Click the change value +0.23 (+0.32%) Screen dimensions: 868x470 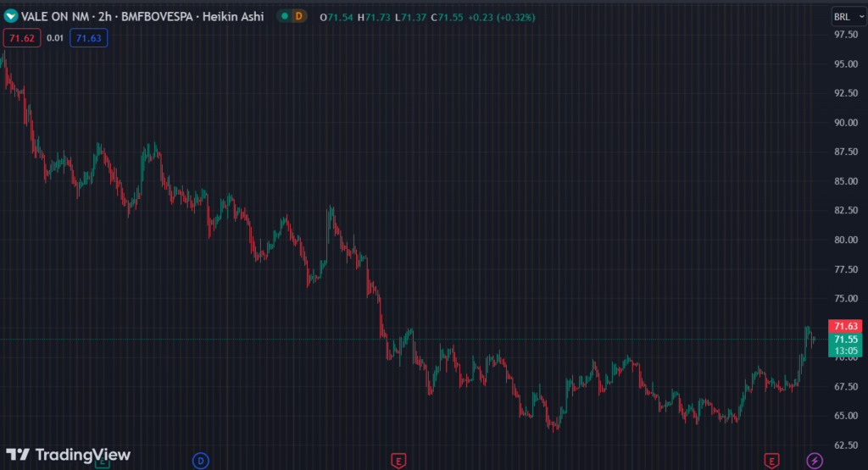(x=502, y=17)
